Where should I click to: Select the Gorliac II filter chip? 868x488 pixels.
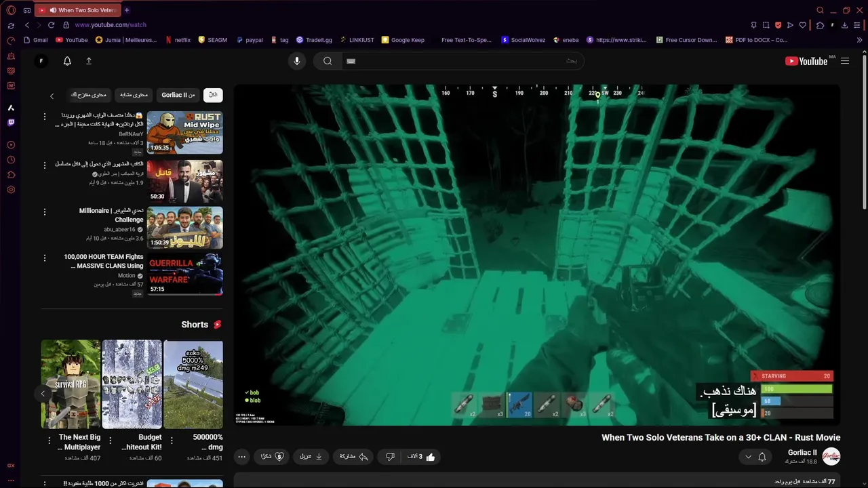click(178, 95)
